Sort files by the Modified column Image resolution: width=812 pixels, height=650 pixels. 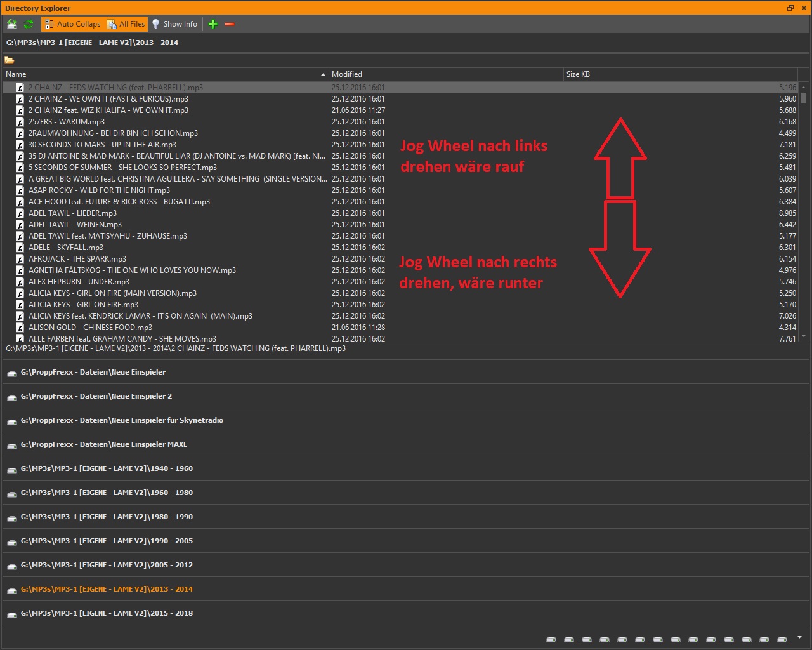(446, 74)
